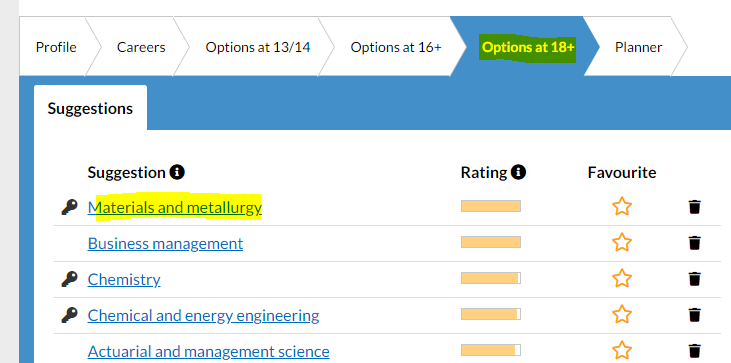Open the Materials and metallurgy link
The height and width of the screenshot is (363, 731).
[x=175, y=207]
